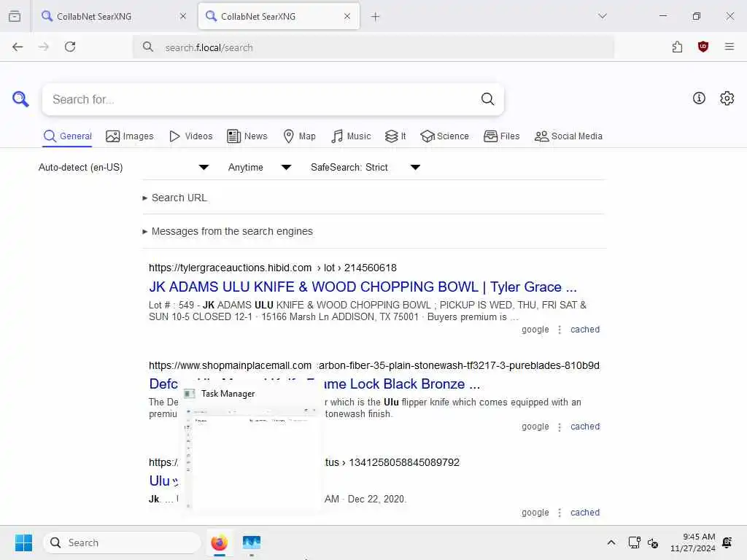Image resolution: width=747 pixels, height=560 pixels.
Task: Expand the Search URL section
Action: pos(175,198)
